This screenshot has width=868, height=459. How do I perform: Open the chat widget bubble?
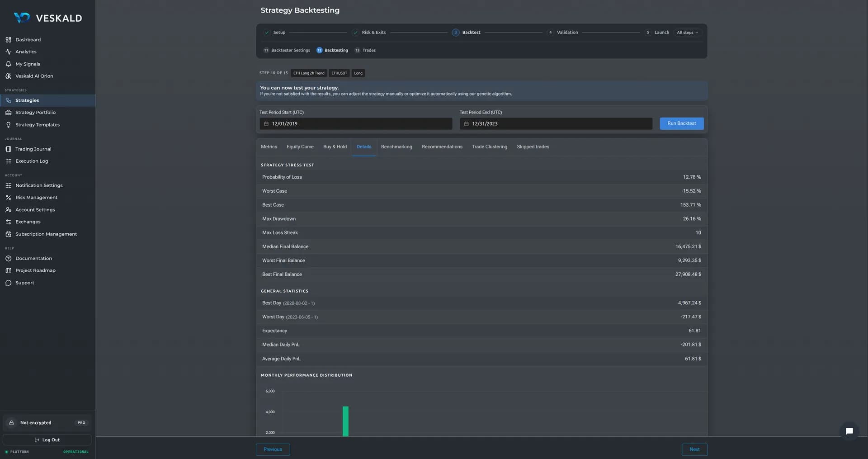pos(849,431)
